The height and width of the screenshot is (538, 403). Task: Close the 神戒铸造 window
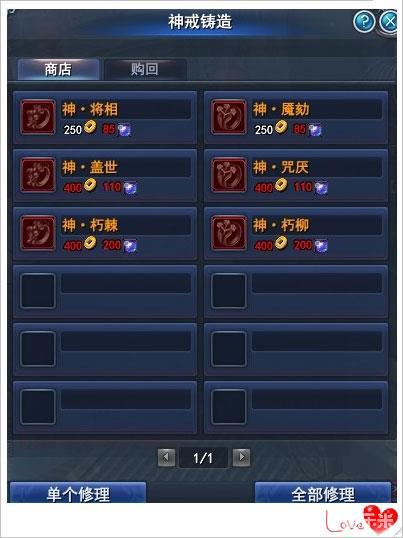pos(389,21)
